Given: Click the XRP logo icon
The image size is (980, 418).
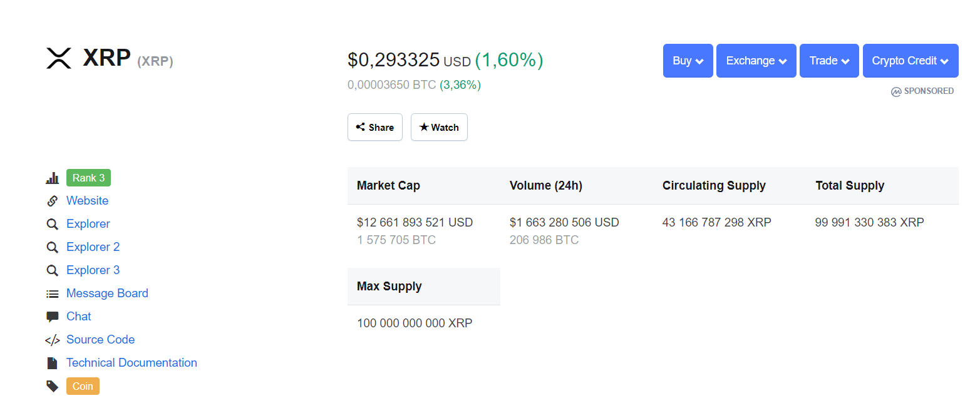Looking at the screenshot, I should pyautogui.click(x=58, y=58).
